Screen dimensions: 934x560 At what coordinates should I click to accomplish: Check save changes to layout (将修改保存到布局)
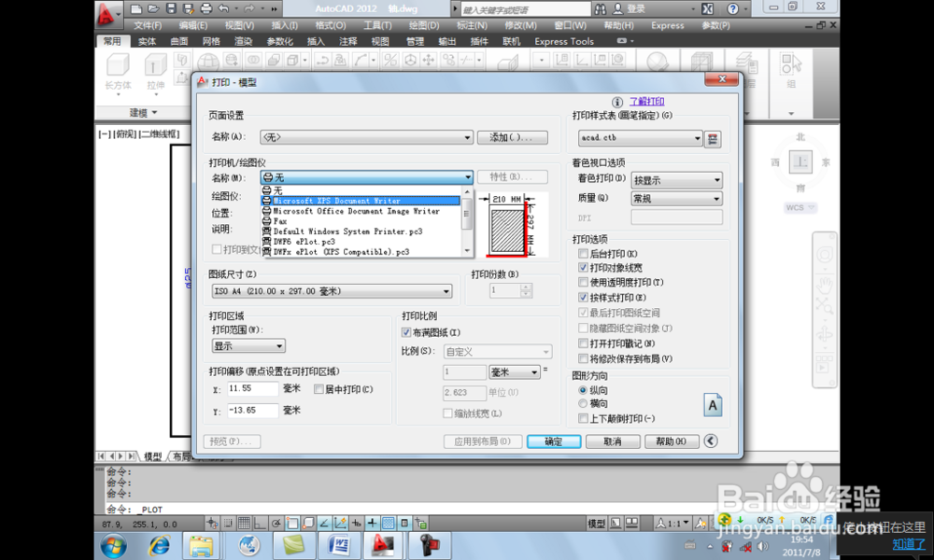583,358
